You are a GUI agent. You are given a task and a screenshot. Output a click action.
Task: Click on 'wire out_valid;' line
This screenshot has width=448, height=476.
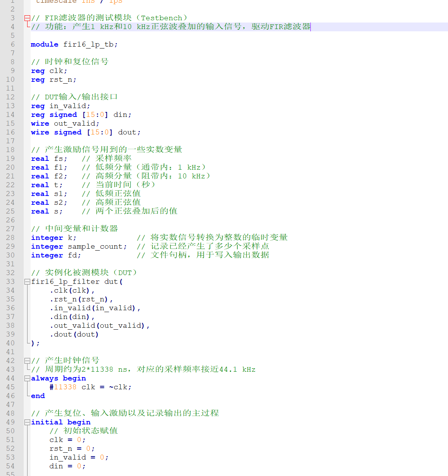tap(65, 123)
